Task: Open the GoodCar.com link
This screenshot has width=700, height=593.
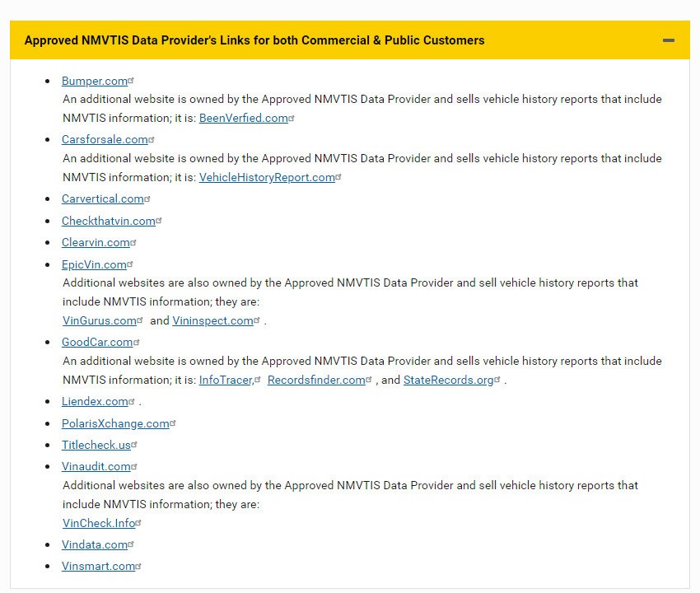Action: 97,343
